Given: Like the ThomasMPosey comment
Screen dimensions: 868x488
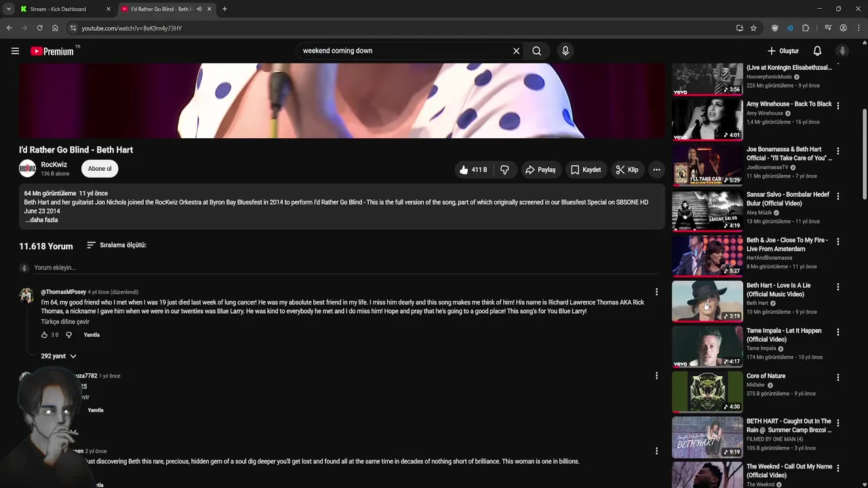Looking at the screenshot, I should click(45, 335).
